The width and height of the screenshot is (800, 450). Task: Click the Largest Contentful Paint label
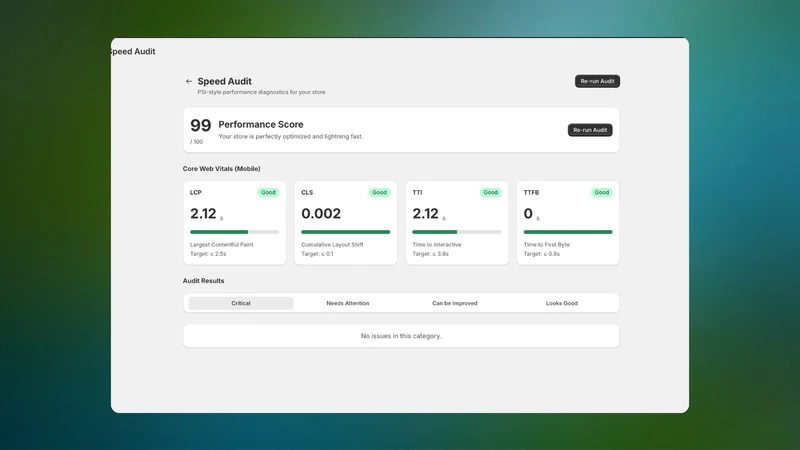click(221, 245)
